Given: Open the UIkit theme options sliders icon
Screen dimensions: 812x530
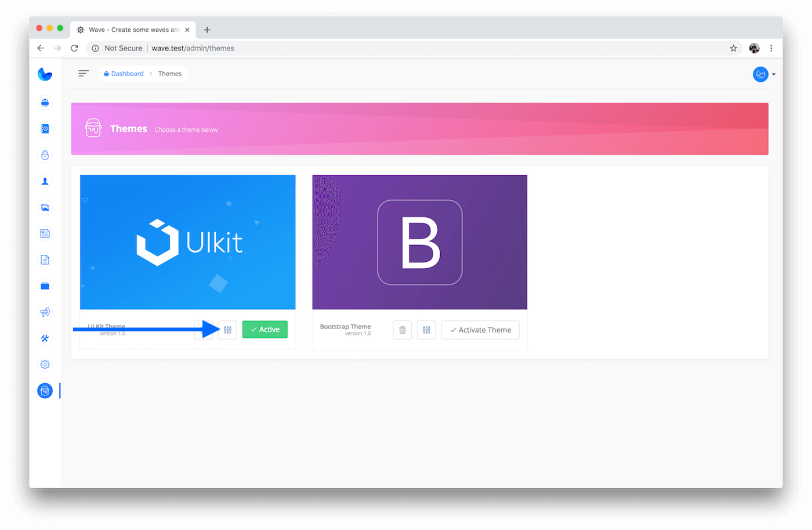Looking at the screenshot, I should pos(227,330).
